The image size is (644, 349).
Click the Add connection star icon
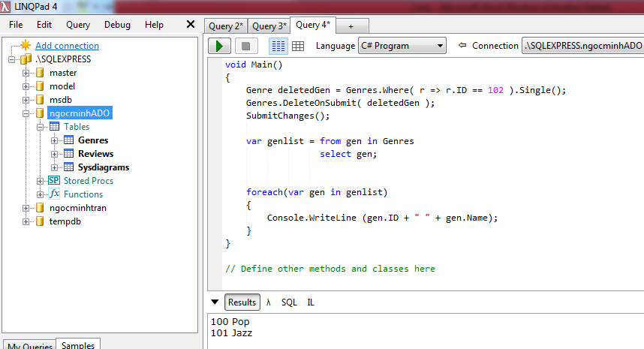(x=26, y=45)
